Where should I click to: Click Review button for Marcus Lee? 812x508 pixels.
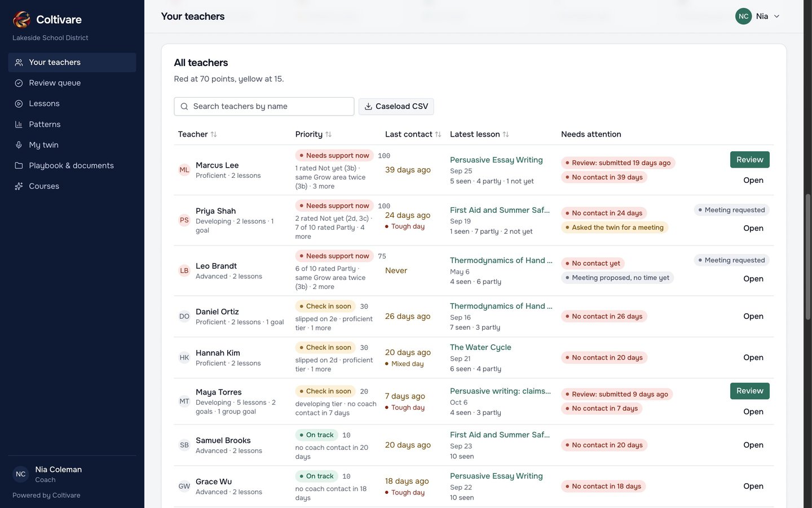tap(749, 160)
